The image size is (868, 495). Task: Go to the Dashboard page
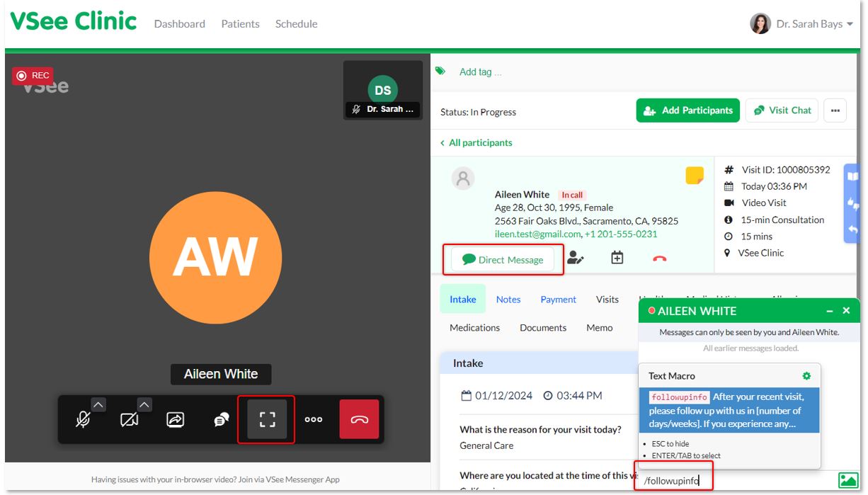point(180,23)
